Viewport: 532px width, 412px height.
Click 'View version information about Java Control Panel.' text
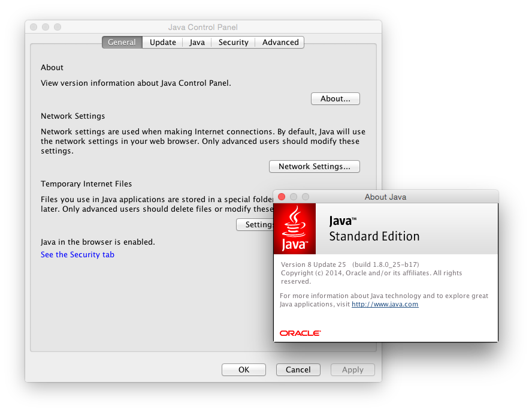pos(136,83)
